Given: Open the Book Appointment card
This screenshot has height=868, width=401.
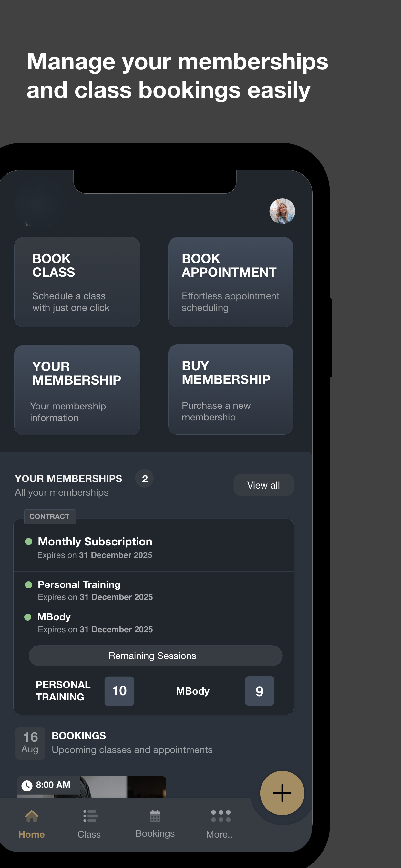Looking at the screenshot, I should pos(231,282).
